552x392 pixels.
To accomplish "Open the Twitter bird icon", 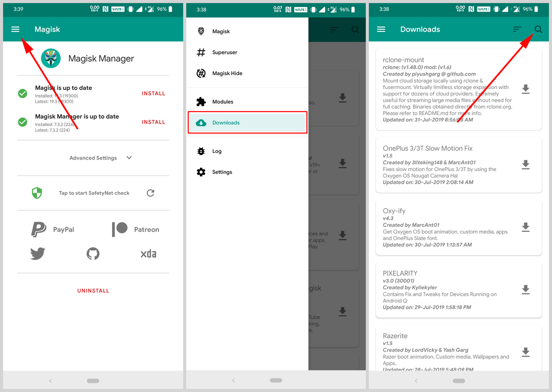I will tap(38, 253).
